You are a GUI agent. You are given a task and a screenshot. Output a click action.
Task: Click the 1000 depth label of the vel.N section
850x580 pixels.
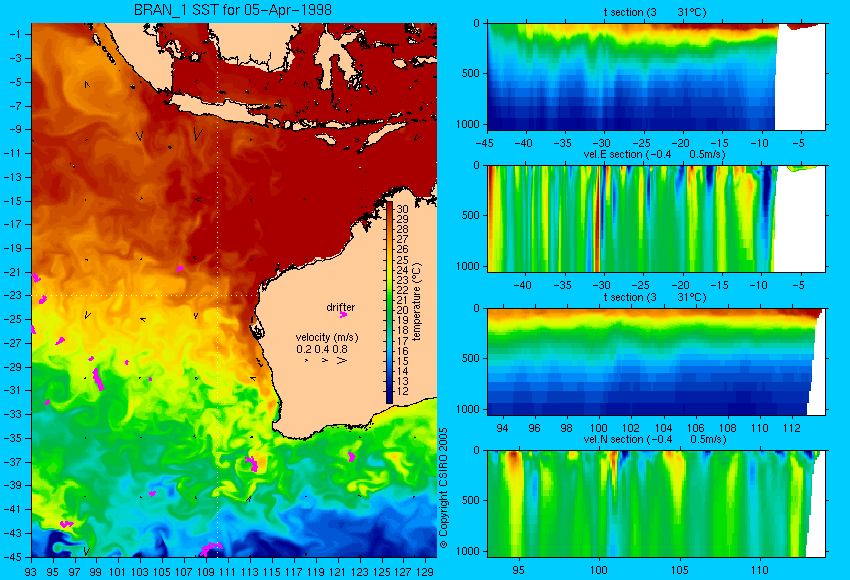tap(468, 551)
